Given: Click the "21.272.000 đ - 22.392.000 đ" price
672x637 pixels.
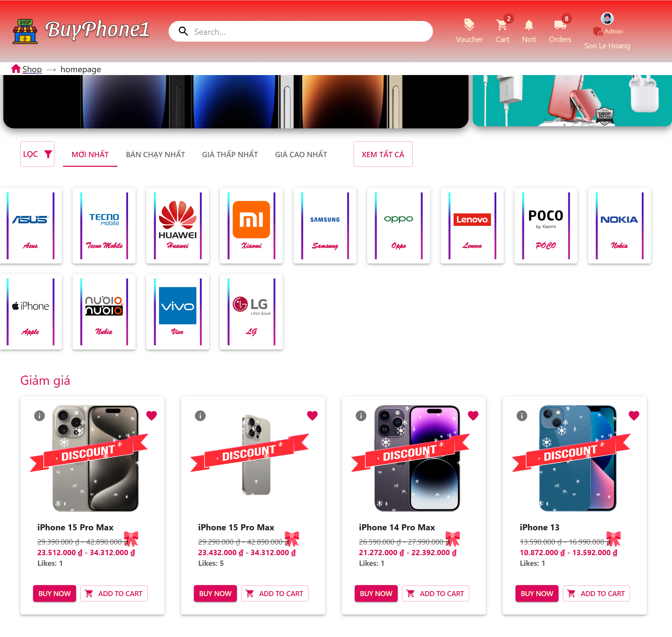Looking at the screenshot, I should pyautogui.click(x=408, y=553).
